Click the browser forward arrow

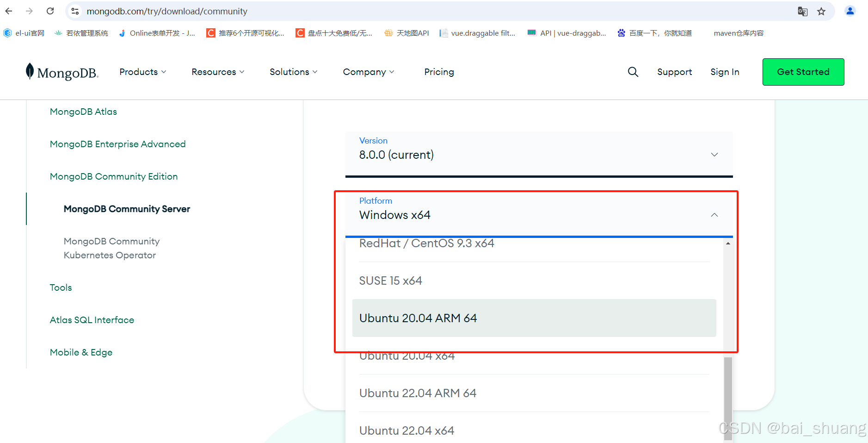30,11
